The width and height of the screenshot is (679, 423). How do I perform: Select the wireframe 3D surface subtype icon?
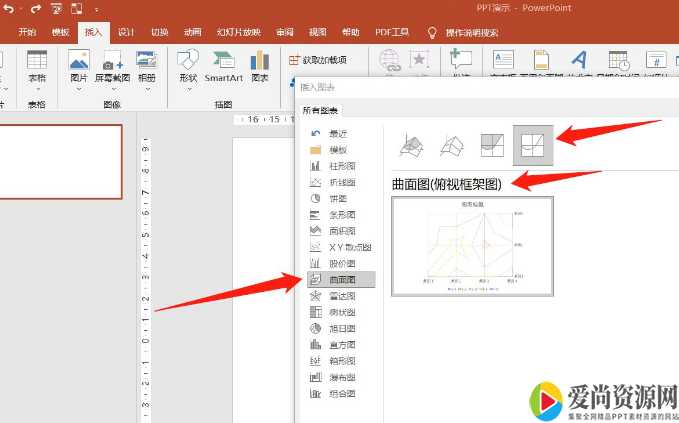click(451, 147)
